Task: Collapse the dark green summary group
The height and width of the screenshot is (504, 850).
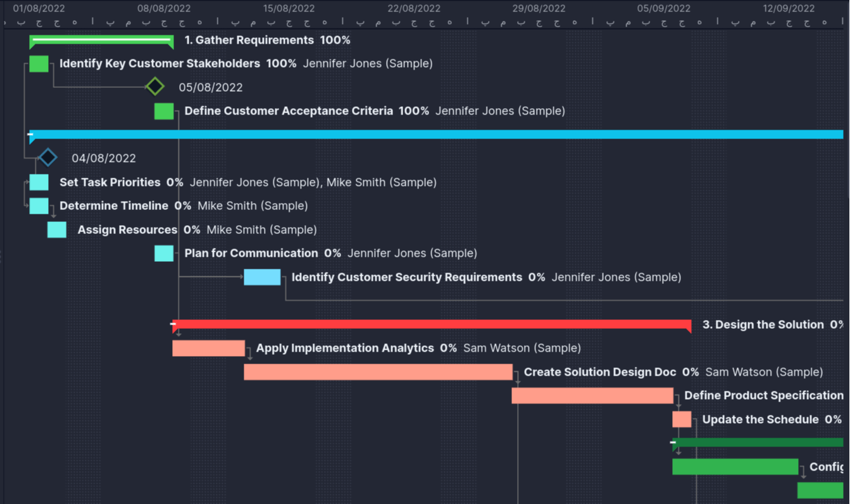Action: click(x=673, y=442)
